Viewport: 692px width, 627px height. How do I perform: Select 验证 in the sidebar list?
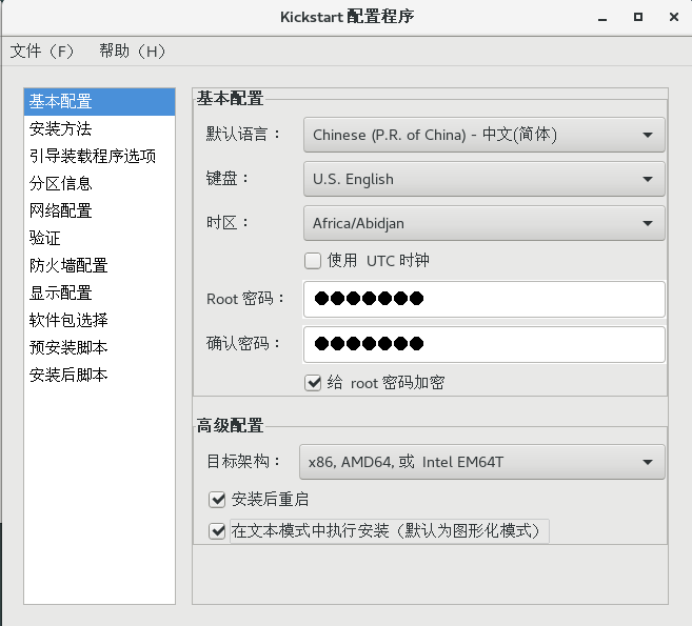coord(99,238)
